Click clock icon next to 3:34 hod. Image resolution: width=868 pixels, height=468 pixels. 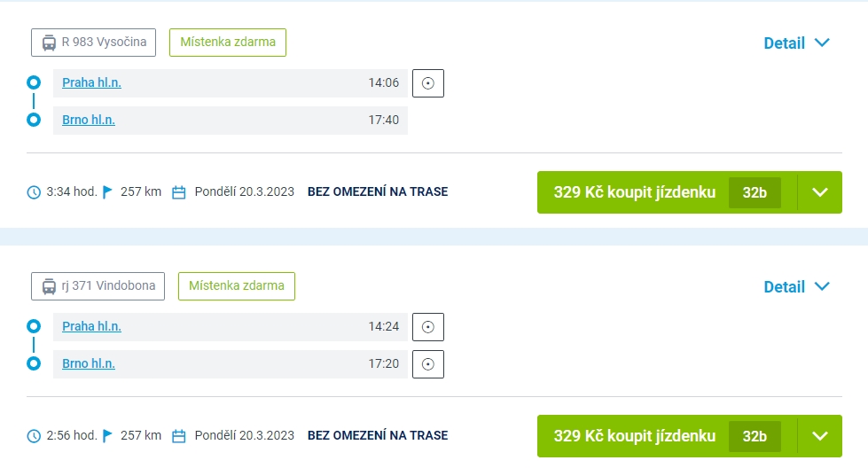click(x=34, y=192)
